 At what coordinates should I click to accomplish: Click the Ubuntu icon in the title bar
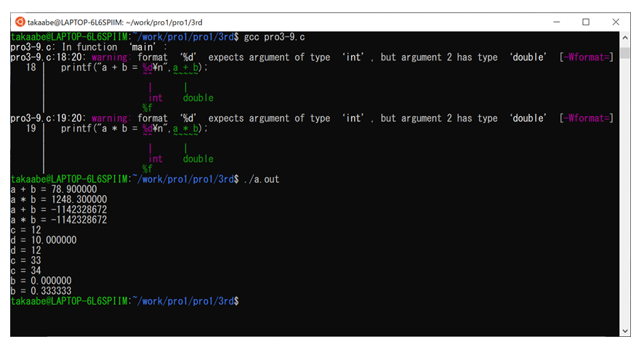pos(20,22)
